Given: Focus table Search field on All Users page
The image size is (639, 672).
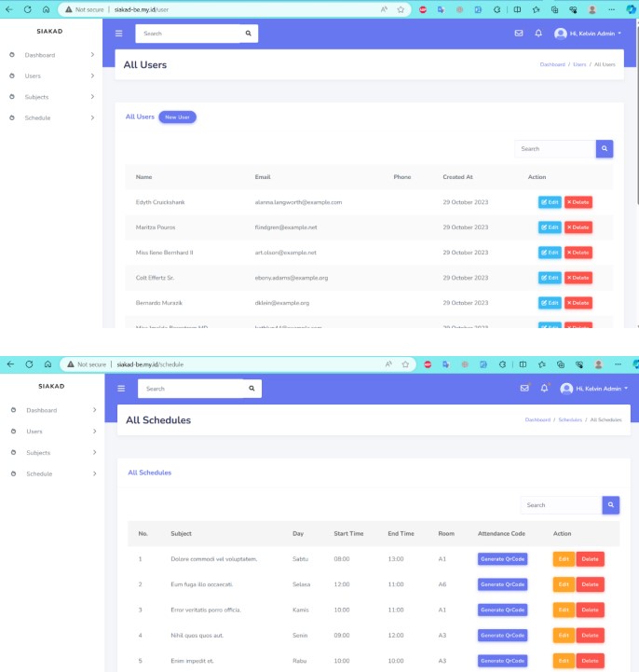Looking at the screenshot, I should click(x=555, y=149).
